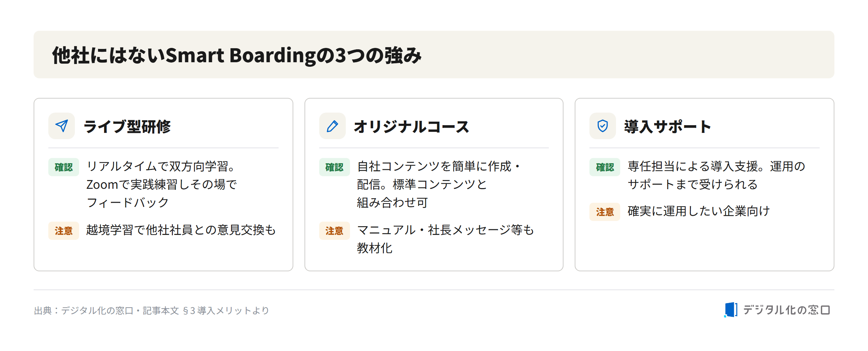Screen dimensions: 868x351
Task: Click the デジタル化の窓口 brand name text
Action: click(x=786, y=310)
